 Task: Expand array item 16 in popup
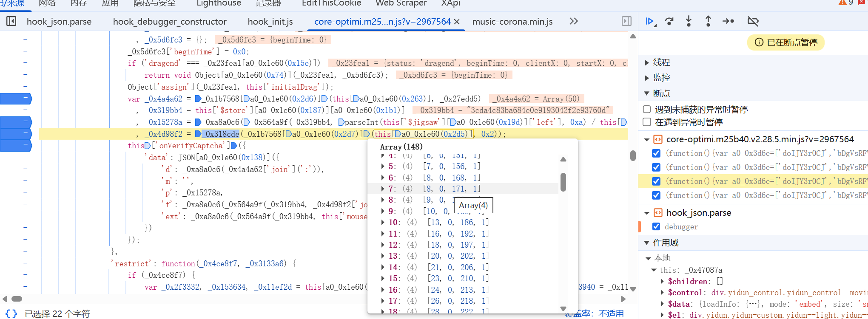click(383, 290)
